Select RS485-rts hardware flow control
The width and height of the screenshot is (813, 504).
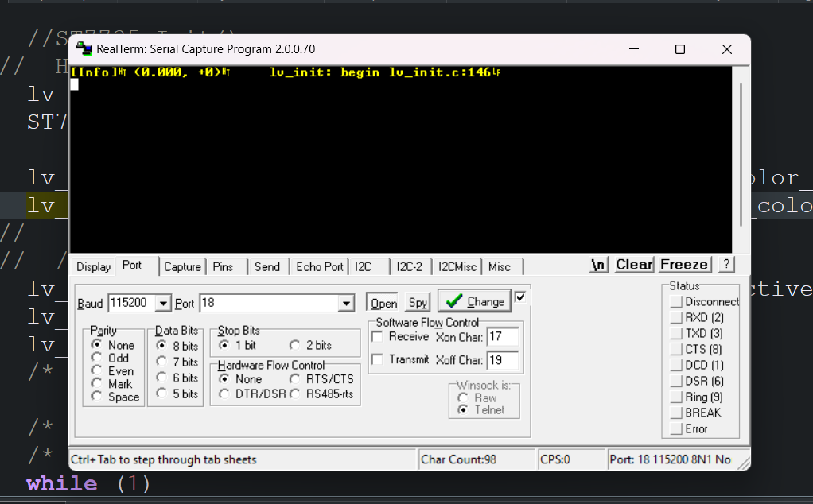pos(295,394)
